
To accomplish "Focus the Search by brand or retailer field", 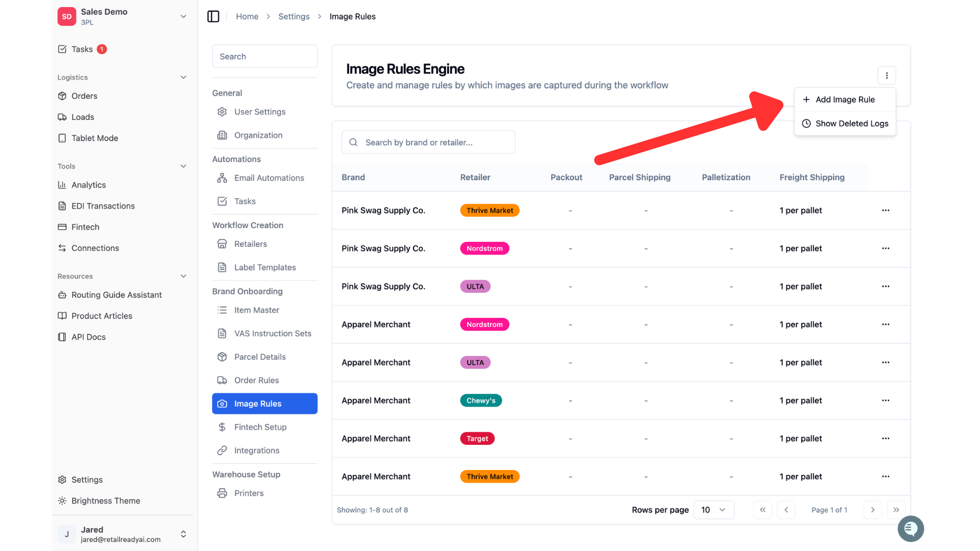I will point(428,142).
